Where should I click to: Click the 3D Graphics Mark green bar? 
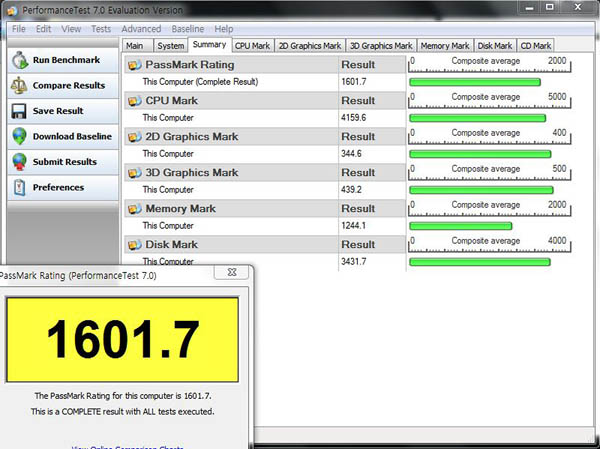click(481, 190)
